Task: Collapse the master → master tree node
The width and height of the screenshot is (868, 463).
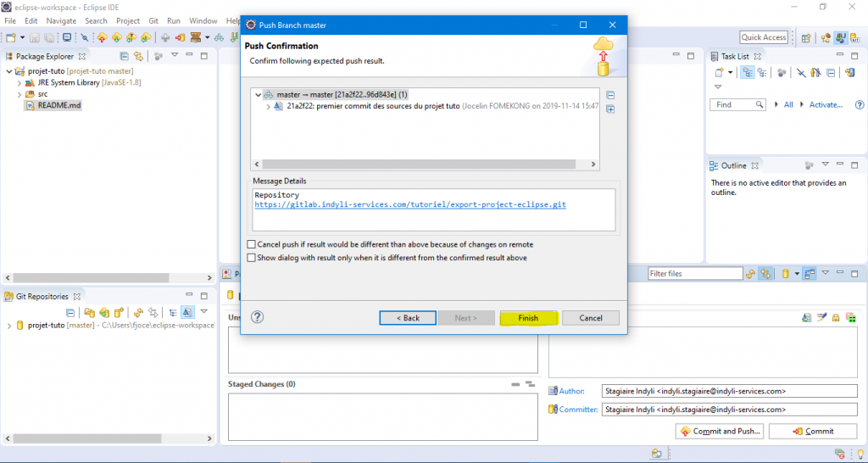Action: tap(258, 95)
